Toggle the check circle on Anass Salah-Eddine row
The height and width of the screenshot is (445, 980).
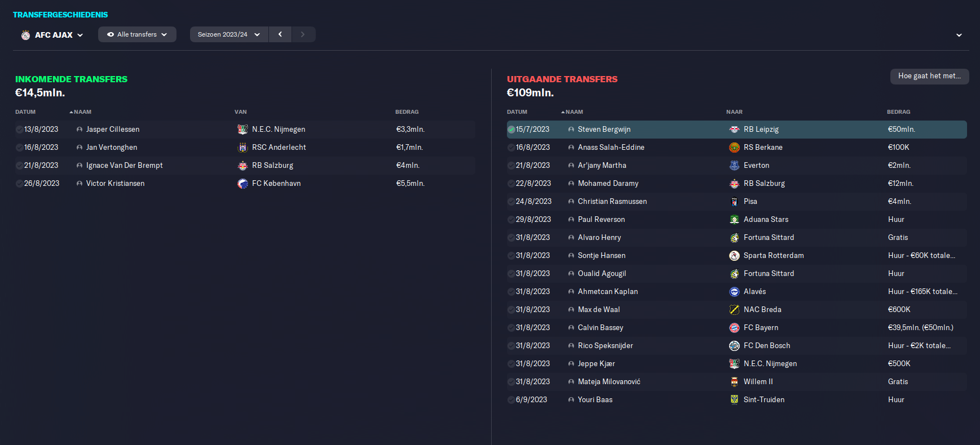point(511,148)
